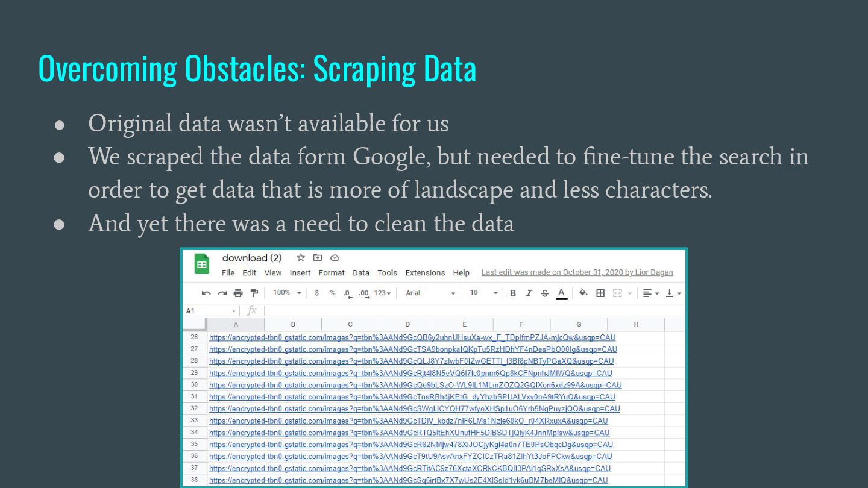Apply percent format icon
Viewport: 868px width, 488px height.
point(332,293)
